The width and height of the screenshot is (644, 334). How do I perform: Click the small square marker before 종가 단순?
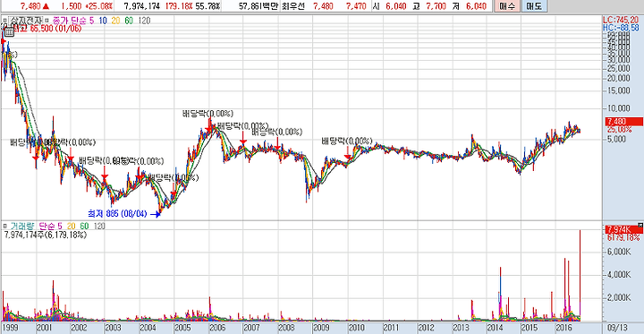pyautogui.click(x=46, y=21)
